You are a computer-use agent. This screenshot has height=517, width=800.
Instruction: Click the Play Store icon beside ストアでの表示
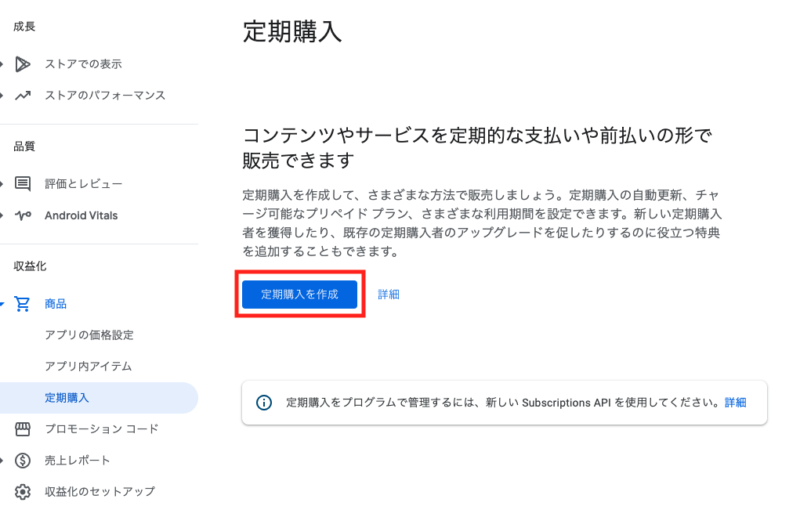tap(23, 64)
